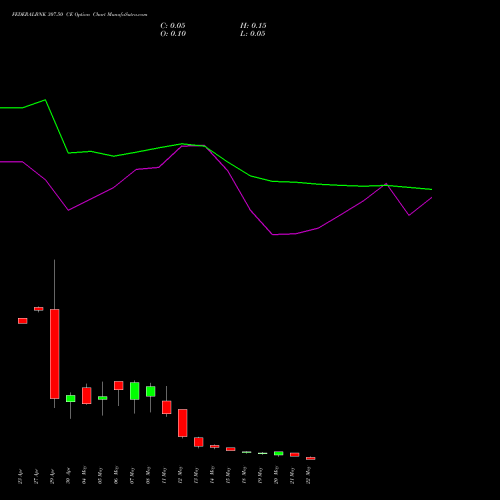Click the 21 May date label
This screenshot has width=500, height=500.
pyautogui.click(x=292, y=475)
